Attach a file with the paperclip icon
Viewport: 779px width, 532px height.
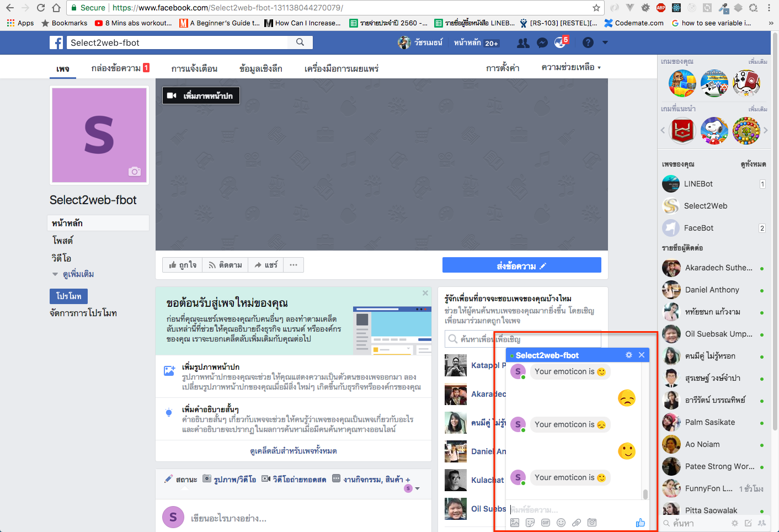(x=577, y=522)
